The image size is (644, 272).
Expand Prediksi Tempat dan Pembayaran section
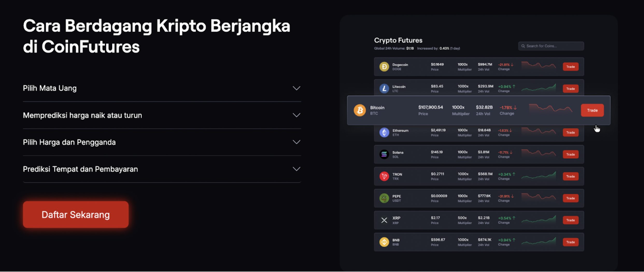tap(296, 169)
